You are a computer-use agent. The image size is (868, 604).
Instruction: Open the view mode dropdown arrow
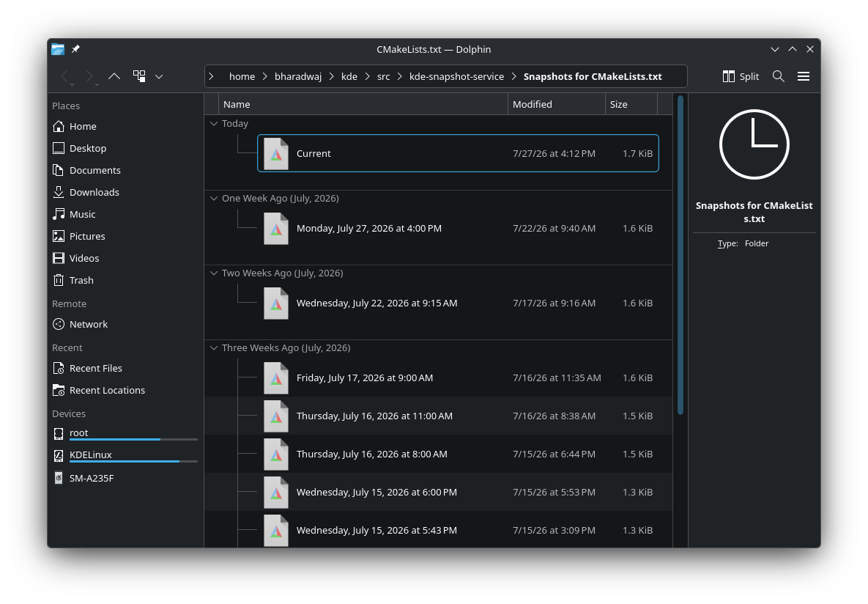159,76
